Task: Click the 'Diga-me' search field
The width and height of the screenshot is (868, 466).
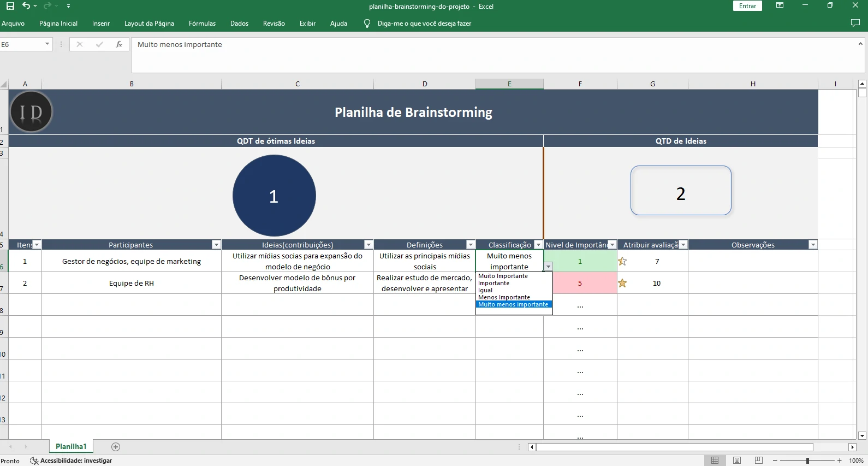Action: tap(424, 23)
